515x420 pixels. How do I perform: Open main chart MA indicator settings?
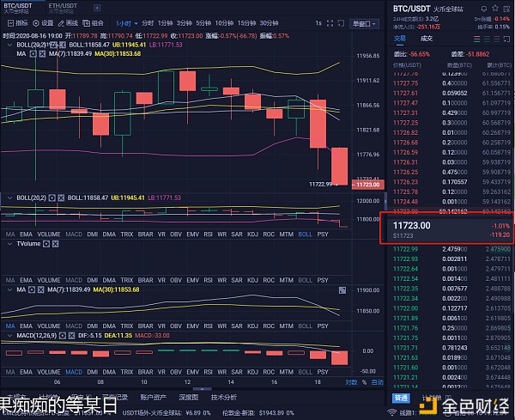point(33,54)
